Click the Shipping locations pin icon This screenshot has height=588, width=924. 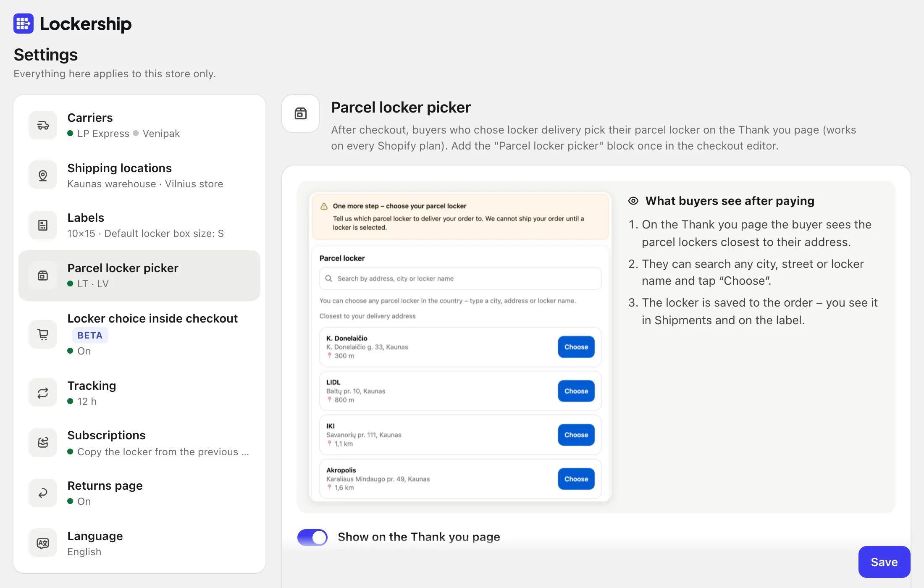point(43,175)
